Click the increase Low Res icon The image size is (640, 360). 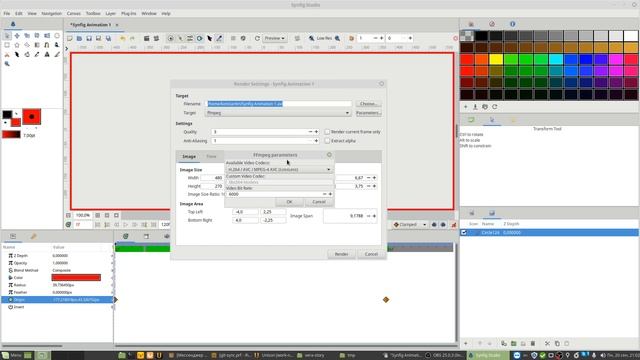(338, 38)
